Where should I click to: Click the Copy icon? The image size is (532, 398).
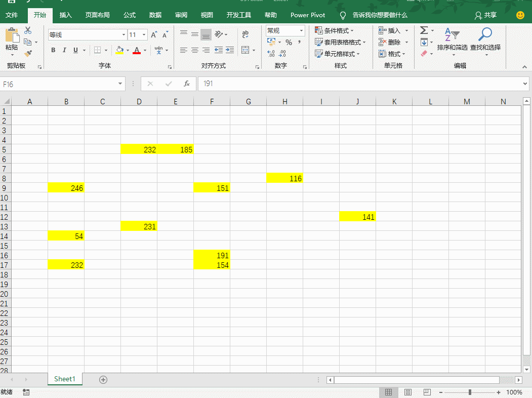coord(28,42)
